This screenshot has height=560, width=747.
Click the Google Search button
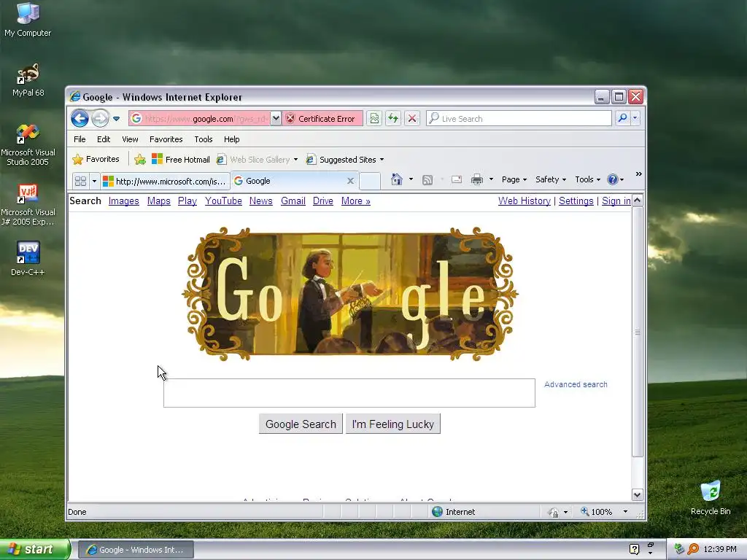point(301,424)
